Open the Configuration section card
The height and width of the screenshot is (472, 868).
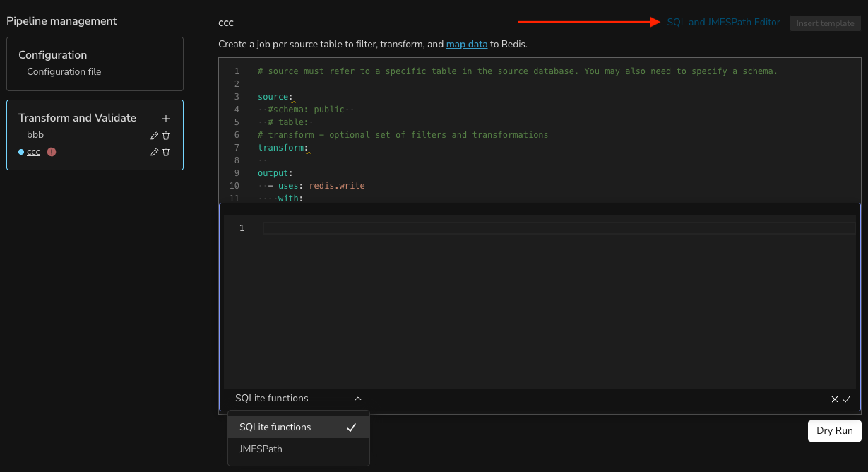coord(53,55)
